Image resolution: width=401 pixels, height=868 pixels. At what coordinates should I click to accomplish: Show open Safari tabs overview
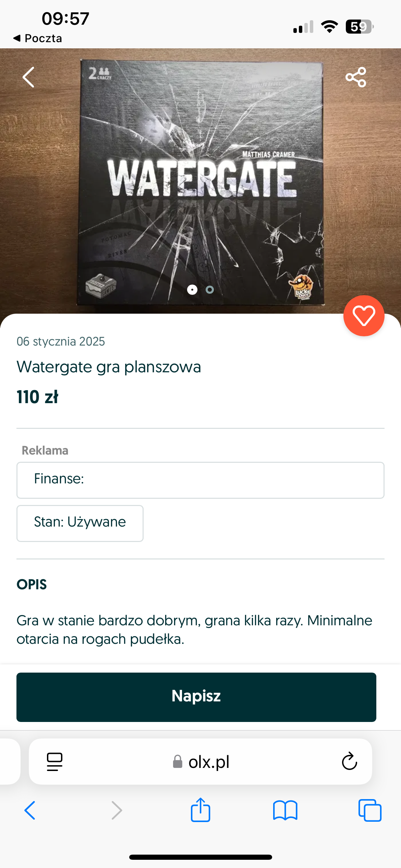(x=370, y=810)
